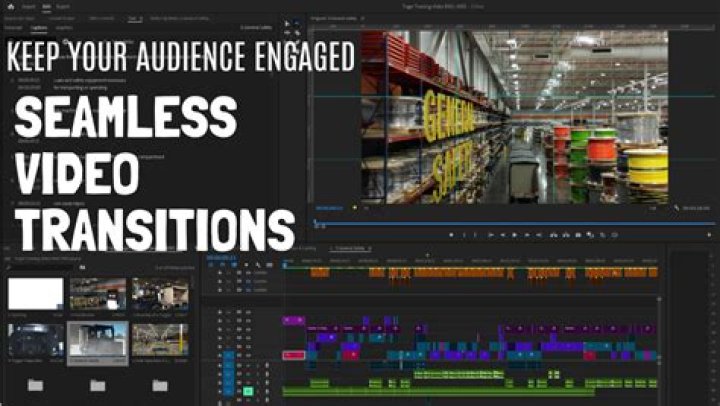Image resolution: width=720 pixels, height=406 pixels.
Task: Toggle visibility of the top caption track
Action: 240,272
